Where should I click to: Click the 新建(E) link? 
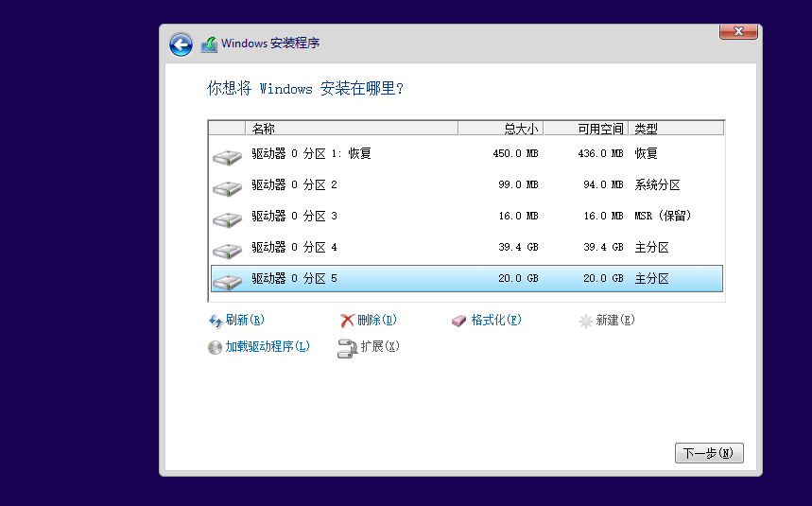coord(615,320)
